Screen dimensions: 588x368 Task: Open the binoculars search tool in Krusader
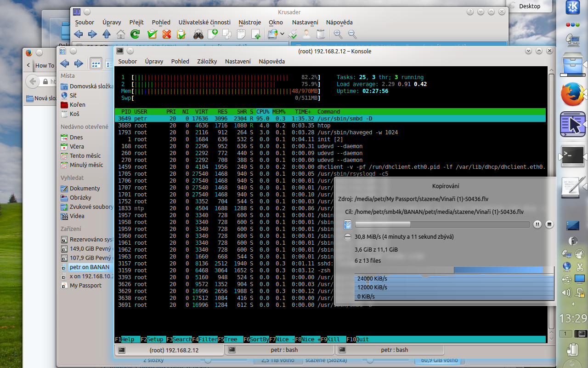click(x=198, y=34)
